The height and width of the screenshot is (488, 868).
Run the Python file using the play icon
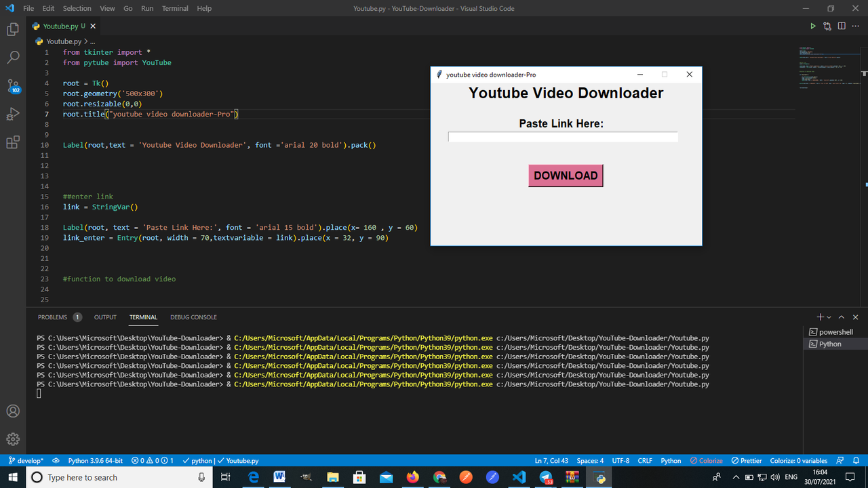[813, 26]
